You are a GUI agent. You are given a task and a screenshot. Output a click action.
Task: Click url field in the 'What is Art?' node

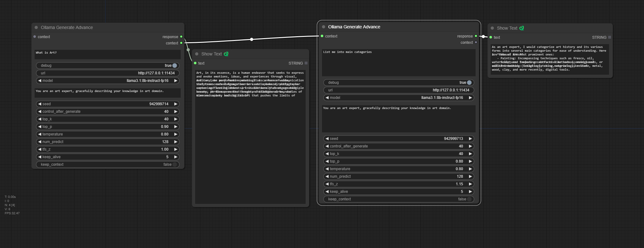click(108, 73)
